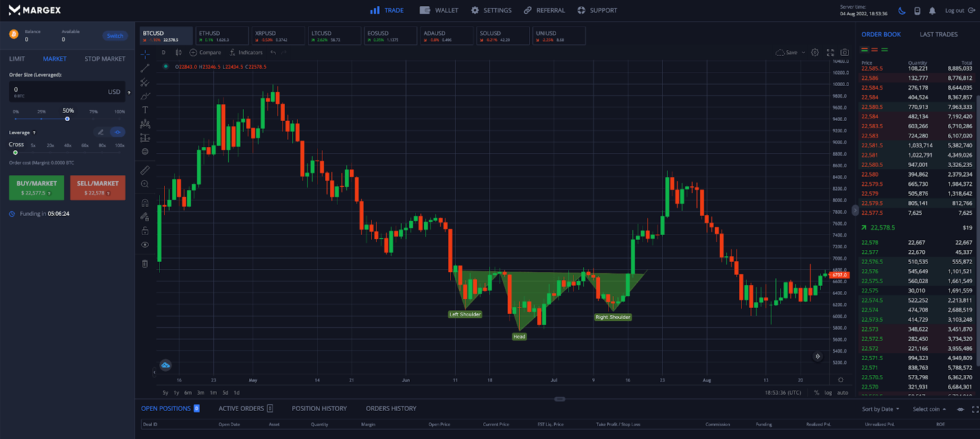
Task: Select the Text annotation tool
Action: [145, 110]
